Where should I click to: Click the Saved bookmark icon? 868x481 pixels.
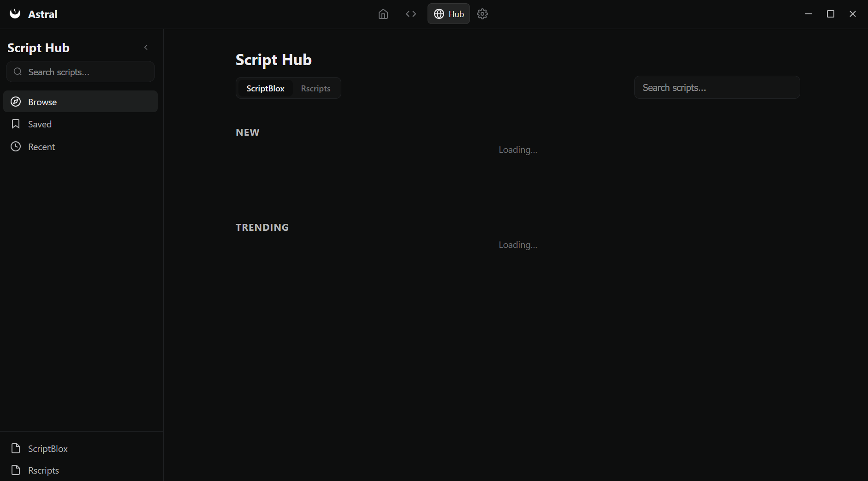coord(16,124)
